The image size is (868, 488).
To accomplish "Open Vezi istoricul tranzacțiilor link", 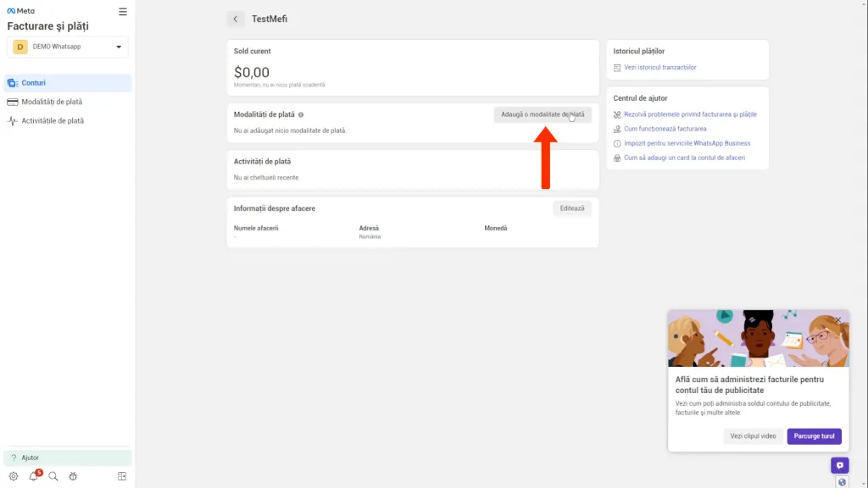I will pos(659,68).
